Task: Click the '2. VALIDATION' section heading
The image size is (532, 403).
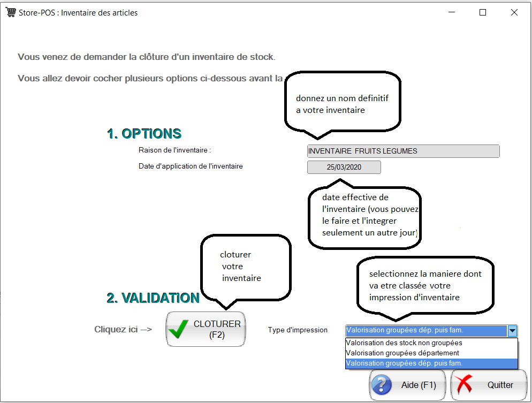Action: point(153,298)
